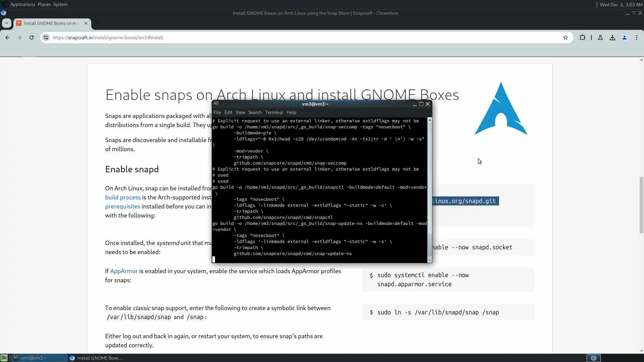Follow the AppArmor link
The image size is (644, 362).
click(124, 271)
